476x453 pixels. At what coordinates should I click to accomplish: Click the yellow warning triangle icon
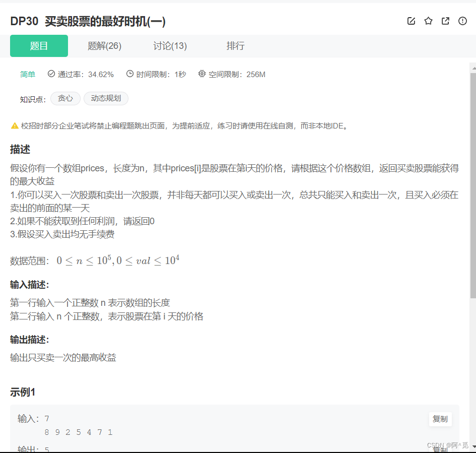point(14,125)
